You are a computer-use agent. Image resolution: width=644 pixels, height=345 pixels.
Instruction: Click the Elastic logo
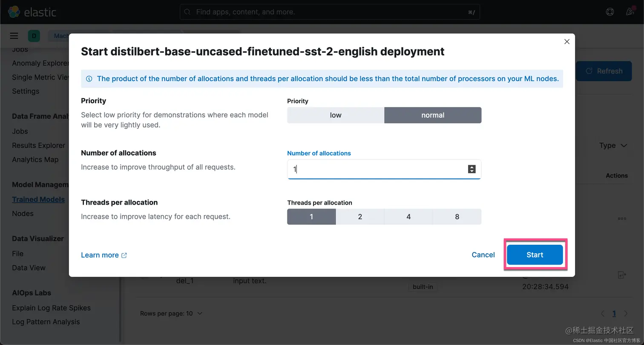pos(32,12)
